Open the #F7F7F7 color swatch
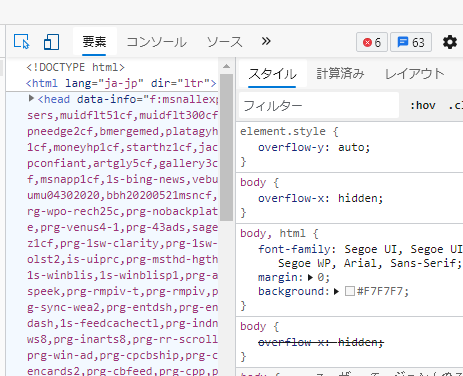This screenshot has width=463, height=376. (x=350, y=291)
